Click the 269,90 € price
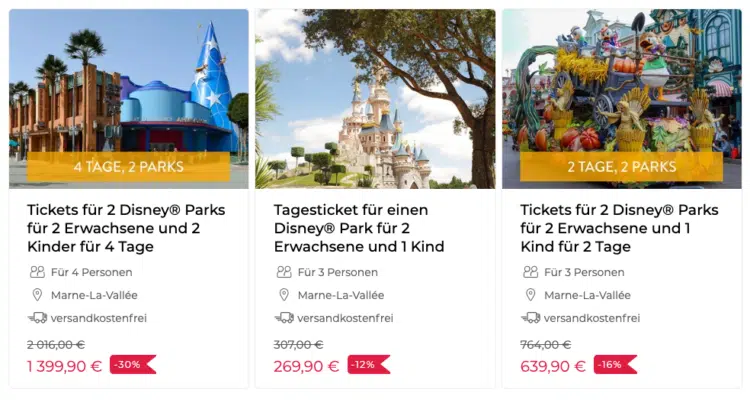Viewport: 750px width, 400px height. click(305, 366)
